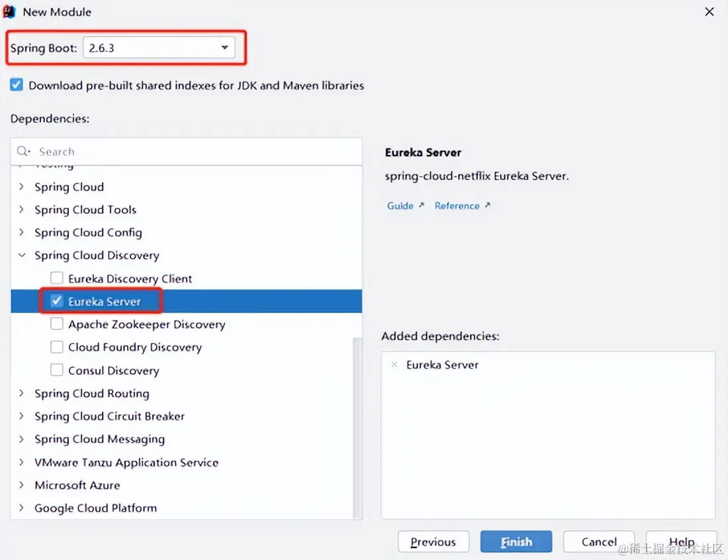Expand the Spring Cloud Circuit Breaker category
The height and width of the screenshot is (560, 728).
pyautogui.click(x=21, y=416)
